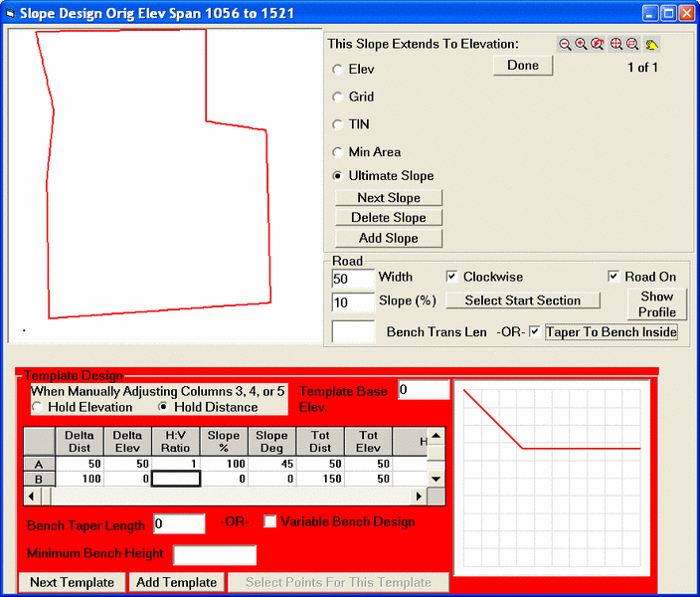This screenshot has width=700, height=597.
Task: Click the table's horizontal scroll left arrow
Action: tap(31, 497)
